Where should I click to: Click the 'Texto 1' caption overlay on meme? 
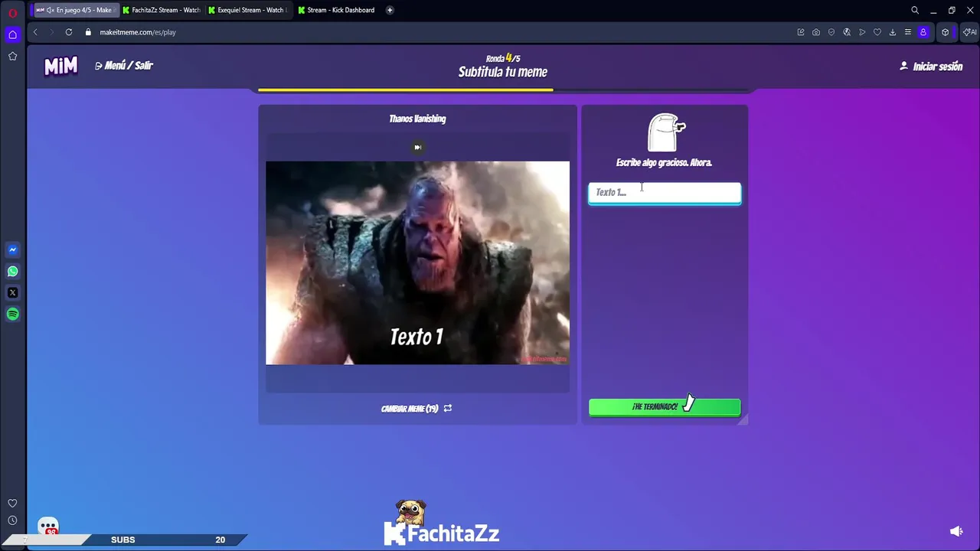(x=416, y=337)
